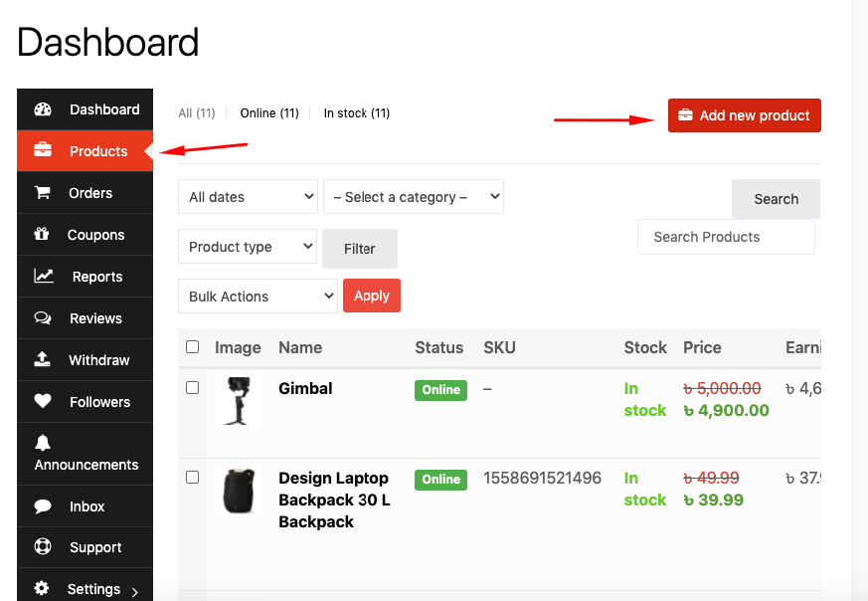Click the Orders shopping cart icon
The height and width of the screenshot is (601, 868).
pyautogui.click(x=43, y=193)
